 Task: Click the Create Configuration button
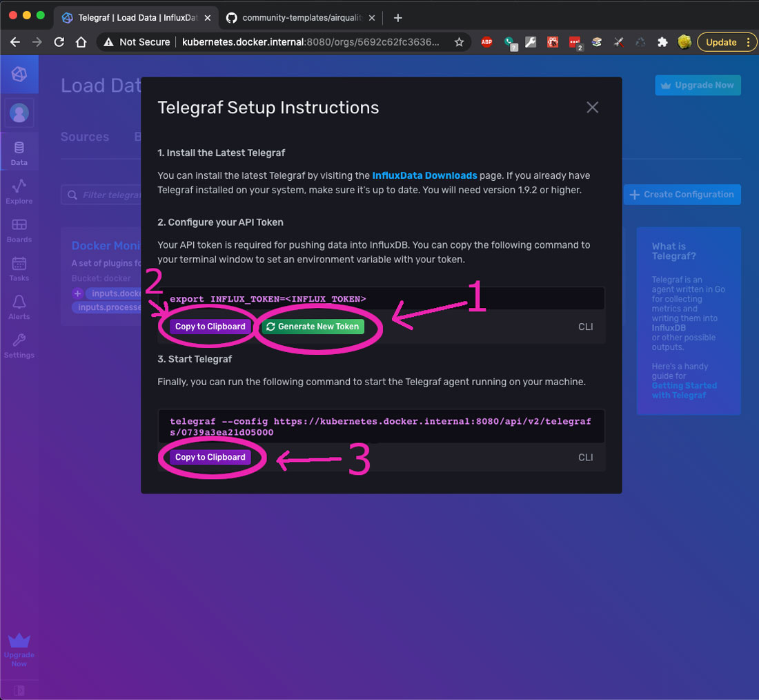point(682,195)
